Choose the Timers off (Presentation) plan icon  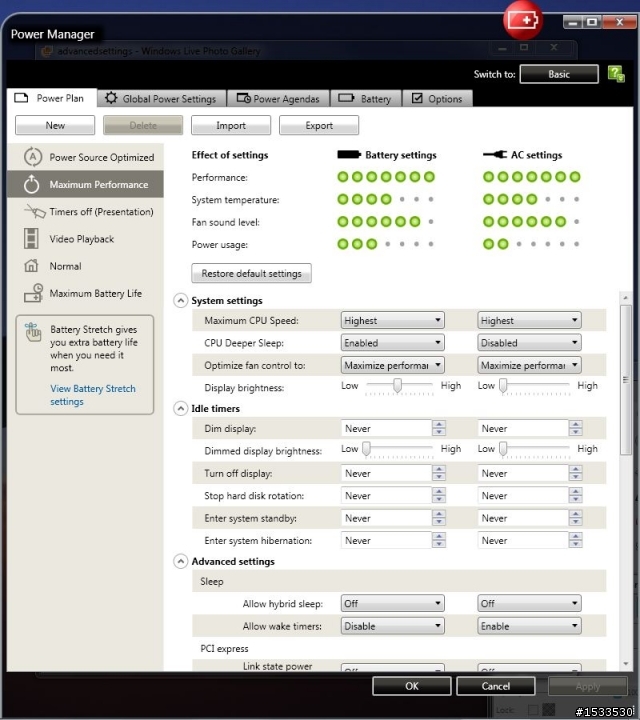pos(35,212)
